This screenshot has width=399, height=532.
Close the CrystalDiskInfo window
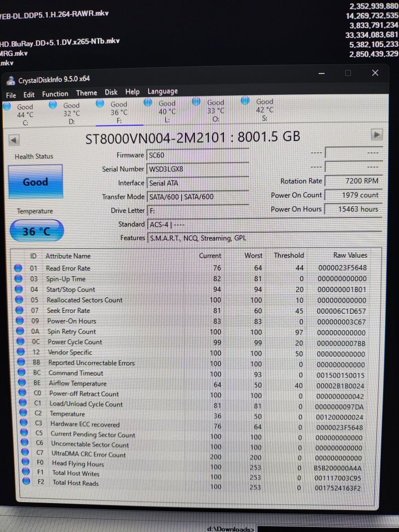click(375, 73)
